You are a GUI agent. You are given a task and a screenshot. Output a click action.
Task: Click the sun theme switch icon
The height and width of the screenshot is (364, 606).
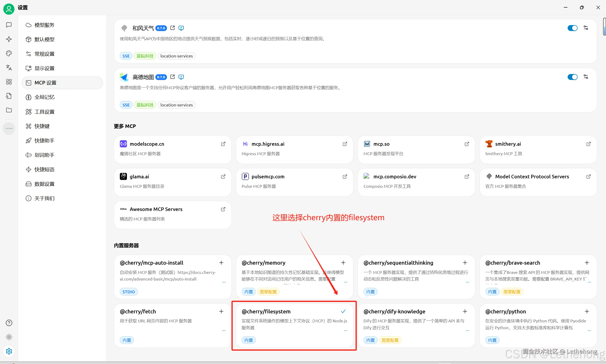[x=9, y=337]
